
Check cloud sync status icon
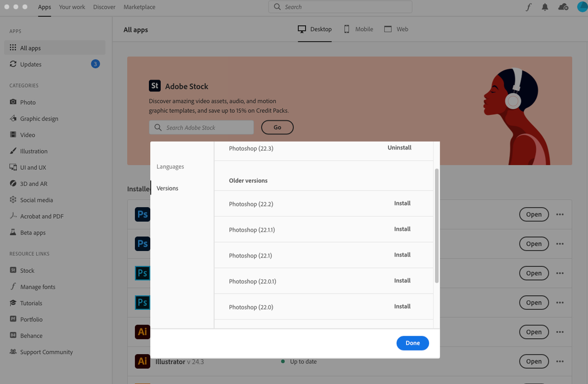(x=563, y=7)
